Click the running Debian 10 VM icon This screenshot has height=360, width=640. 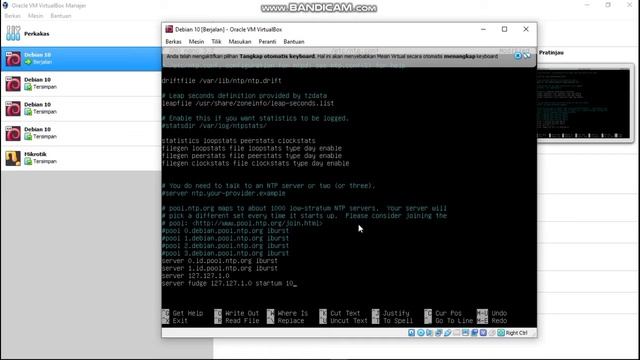(x=13, y=59)
